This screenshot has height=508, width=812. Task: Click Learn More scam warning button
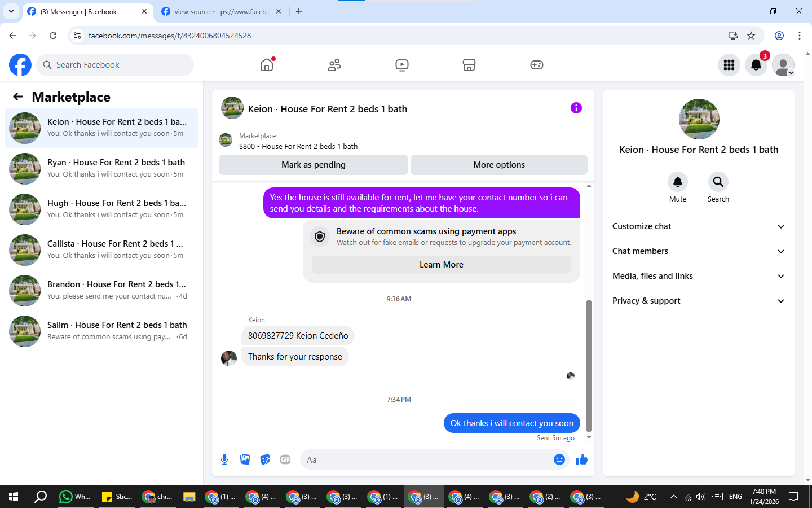click(442, 265)
